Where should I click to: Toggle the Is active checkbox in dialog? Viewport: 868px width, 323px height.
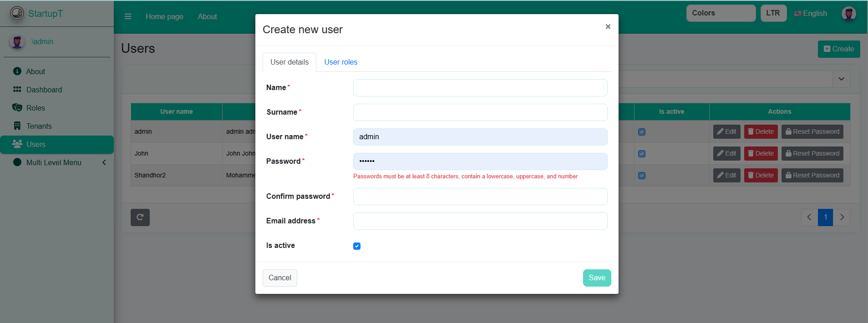357,246
